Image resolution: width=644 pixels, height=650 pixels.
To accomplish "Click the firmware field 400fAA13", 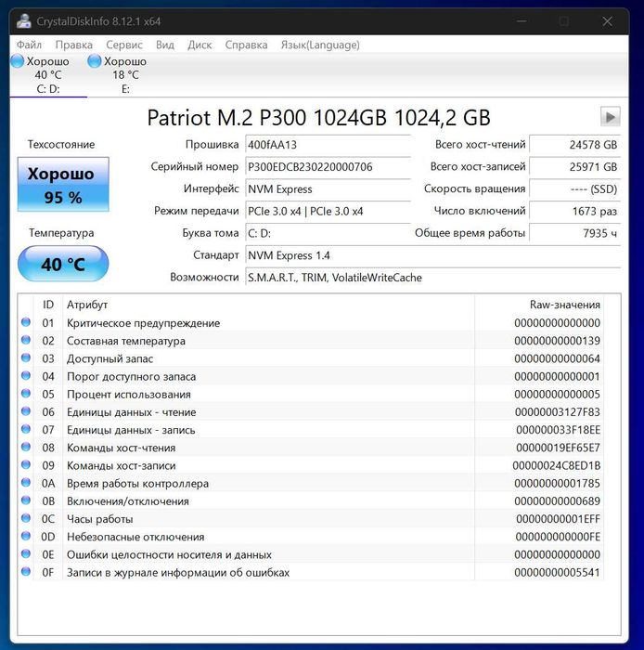I will coord(328,145).
